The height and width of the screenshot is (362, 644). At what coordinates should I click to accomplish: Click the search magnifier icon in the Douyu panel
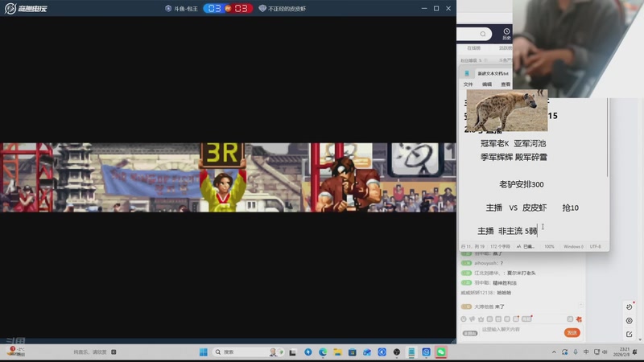(483, 34)
